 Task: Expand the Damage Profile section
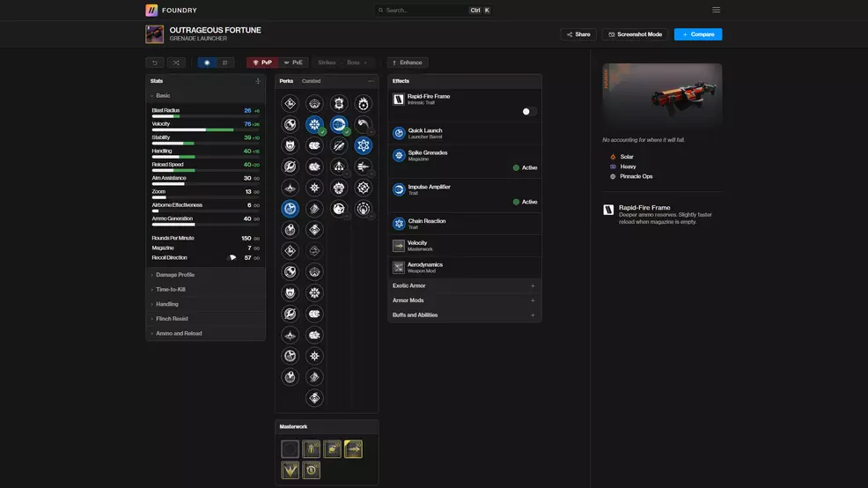pos(205,275)
